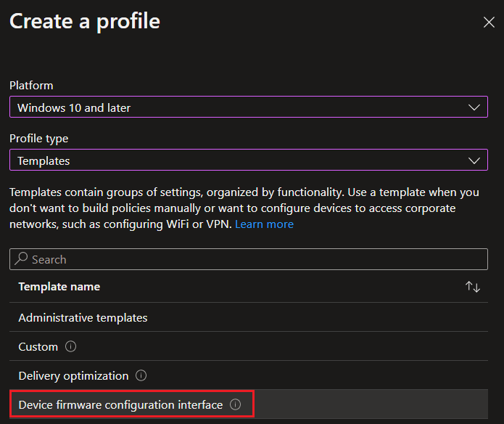This screenshot has height=424, width=504.
Task: Show info for Device firmware configuration interface
Action: [x=235, y=404]
